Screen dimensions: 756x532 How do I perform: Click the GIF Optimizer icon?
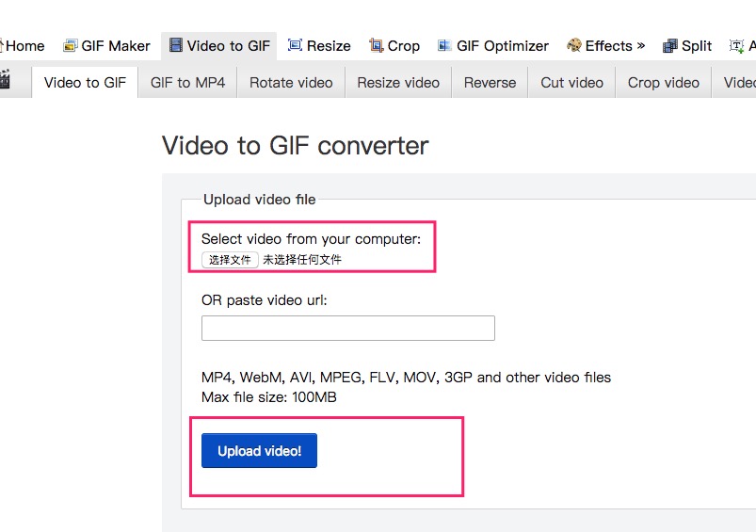coord(444,45)
